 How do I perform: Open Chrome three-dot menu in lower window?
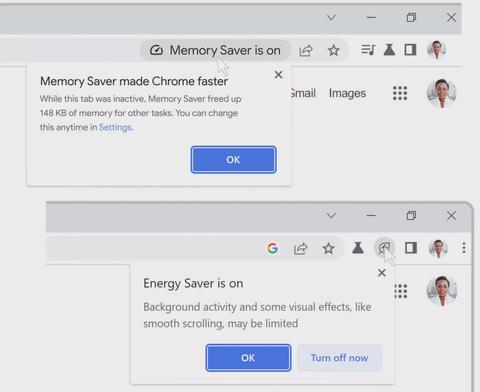point(464,248)
